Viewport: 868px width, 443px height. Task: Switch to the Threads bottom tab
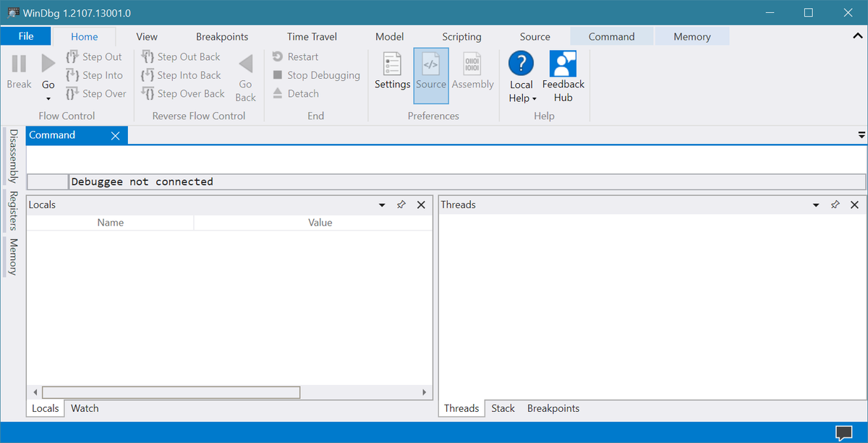click(x=461, y=408)
